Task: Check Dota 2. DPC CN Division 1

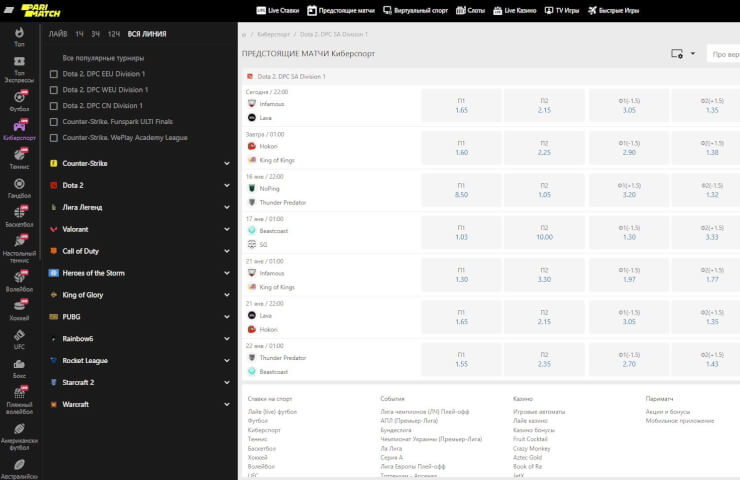Action: point(54,105)
